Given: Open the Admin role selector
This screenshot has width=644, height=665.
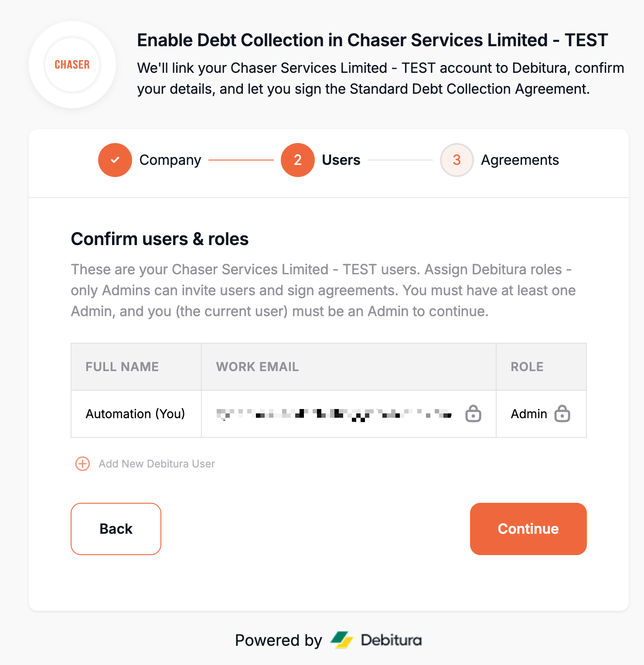Looking at the screenshot, I should click(529, 414).
